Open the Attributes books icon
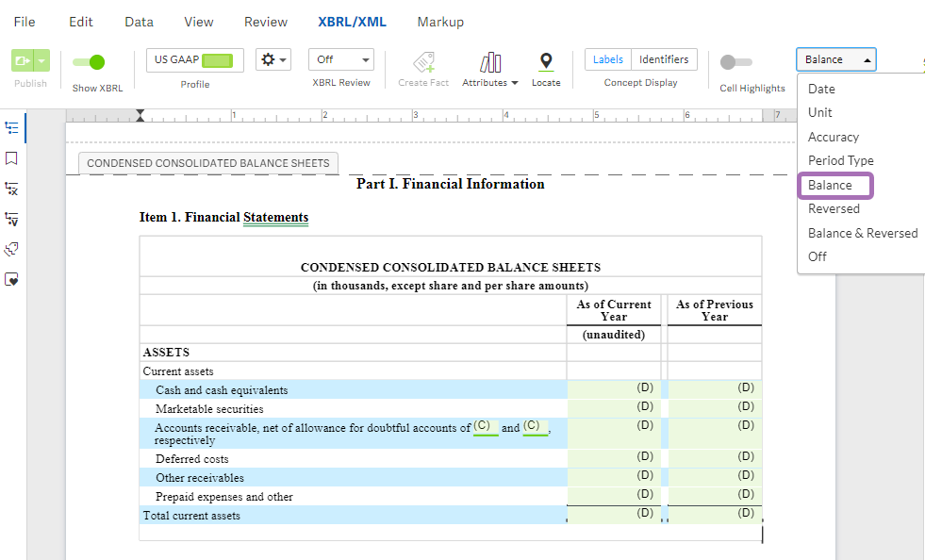 [x=490, y=62]
